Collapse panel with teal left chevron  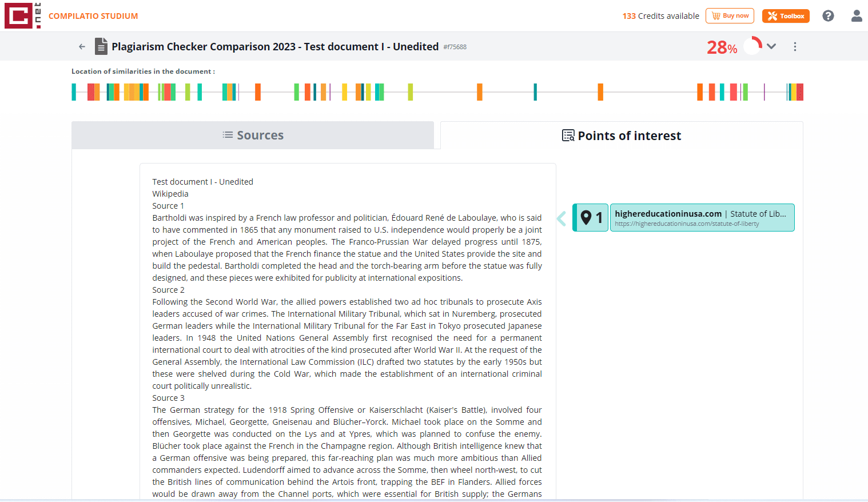tap(562, 218)
